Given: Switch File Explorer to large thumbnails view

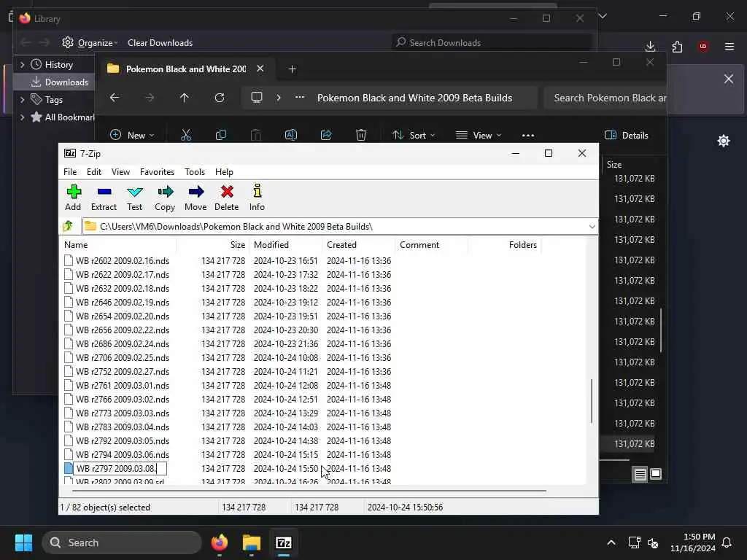Looking at the screenshot, I should (656, 474).
